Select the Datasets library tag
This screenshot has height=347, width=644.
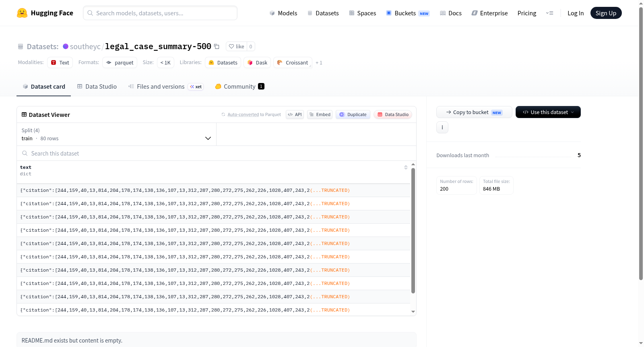point(223,62)
